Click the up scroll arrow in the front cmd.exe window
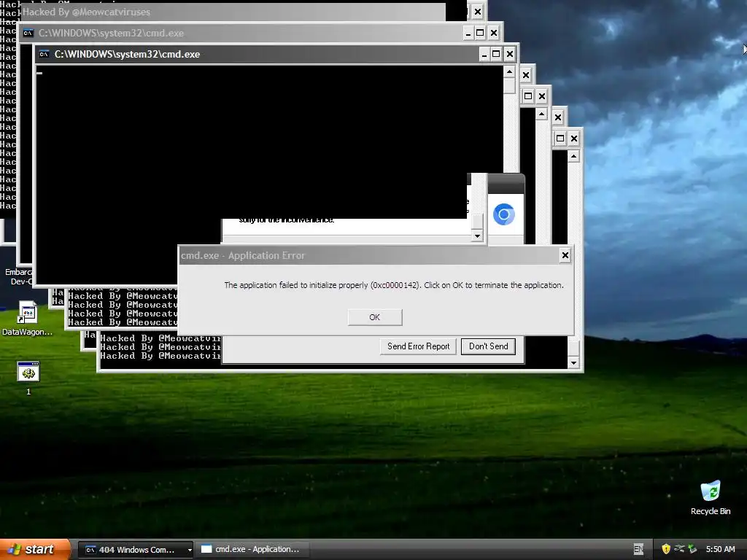Image resolution: width=747 pixels, height=560 pixels. coord(509,72)
